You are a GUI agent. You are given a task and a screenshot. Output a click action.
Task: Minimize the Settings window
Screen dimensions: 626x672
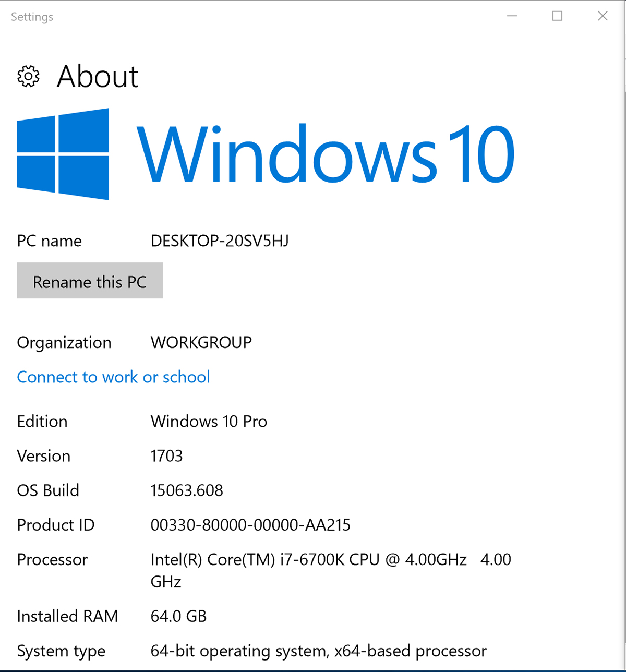click(512, 16)
